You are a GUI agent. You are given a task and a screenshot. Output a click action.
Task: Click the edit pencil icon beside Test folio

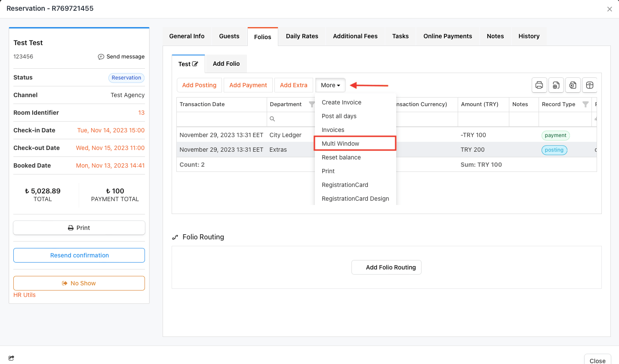(x=195, y=64)
